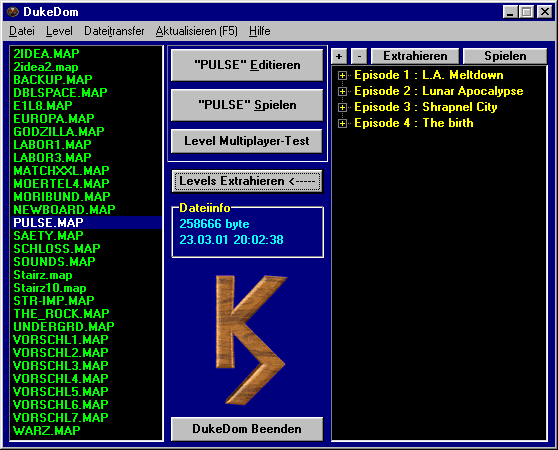Select VORSCHL6.MAP in the list

click(86, 405)
